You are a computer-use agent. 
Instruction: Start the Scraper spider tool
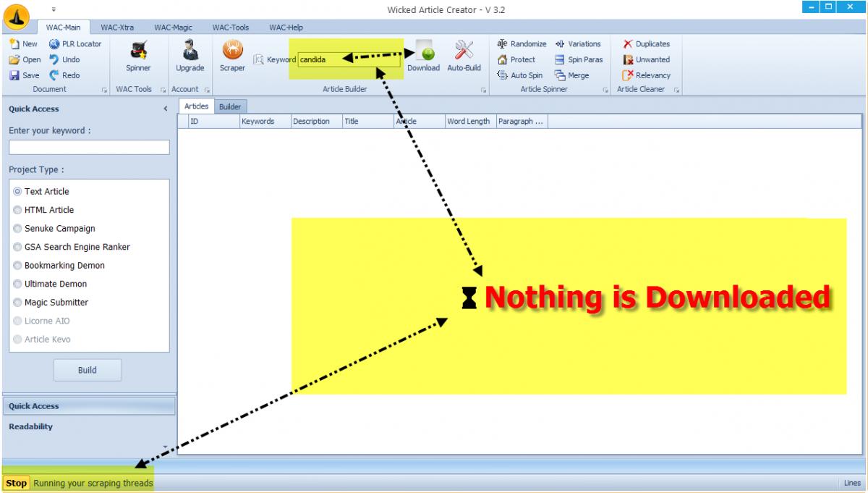coord(232,56)
